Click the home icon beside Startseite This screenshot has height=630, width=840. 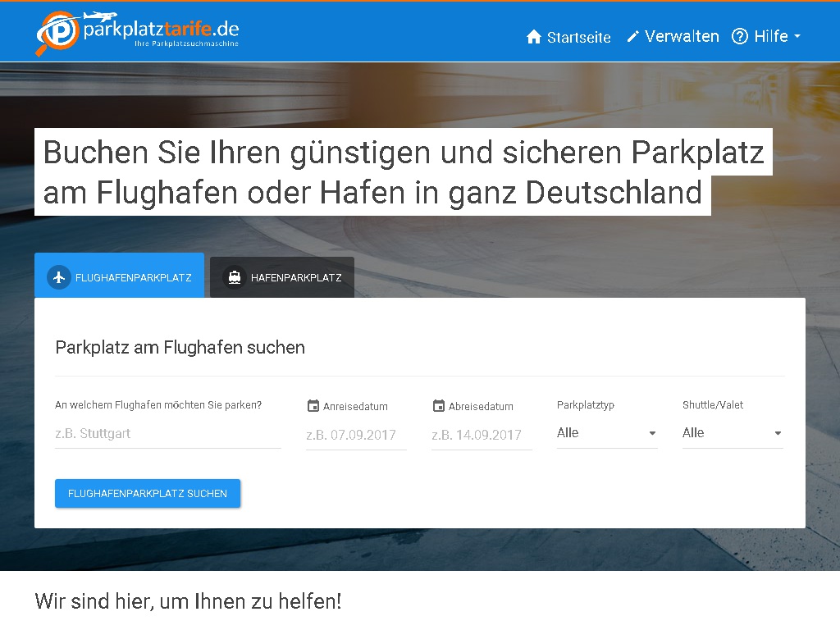[x=534, y=37]
